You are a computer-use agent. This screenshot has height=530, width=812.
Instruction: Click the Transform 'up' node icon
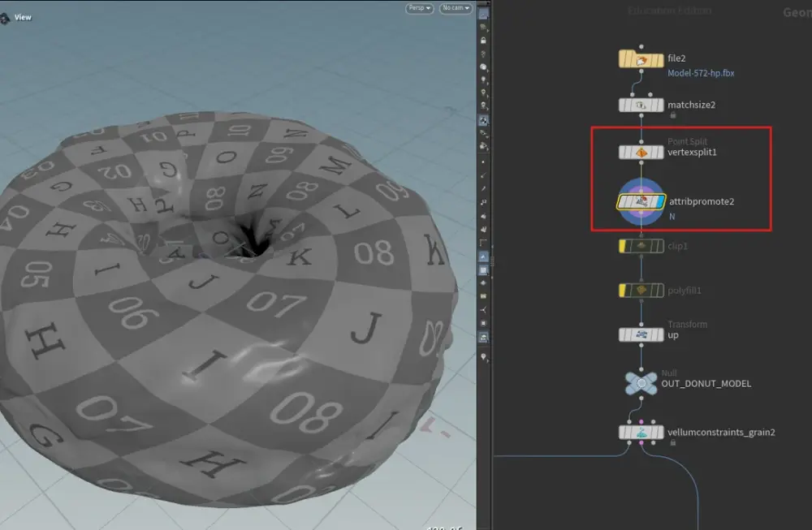(641, 334)
